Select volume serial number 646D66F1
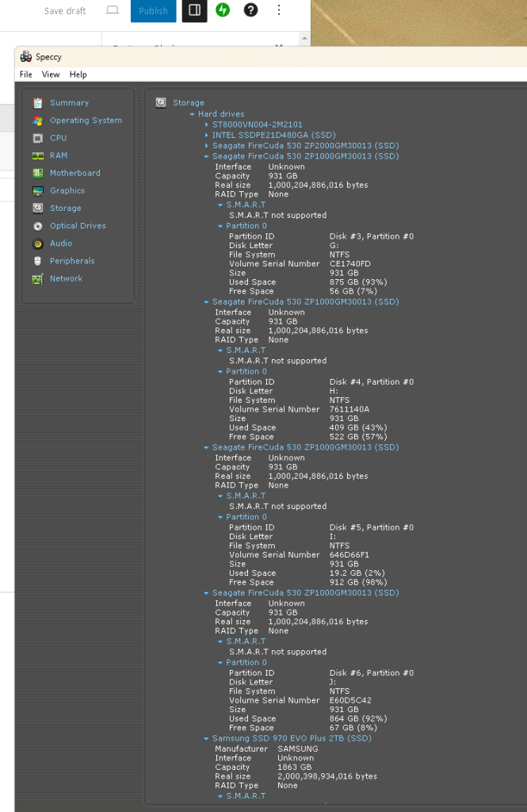The width and height of the screenshot is (527, 812). (349, 554)
